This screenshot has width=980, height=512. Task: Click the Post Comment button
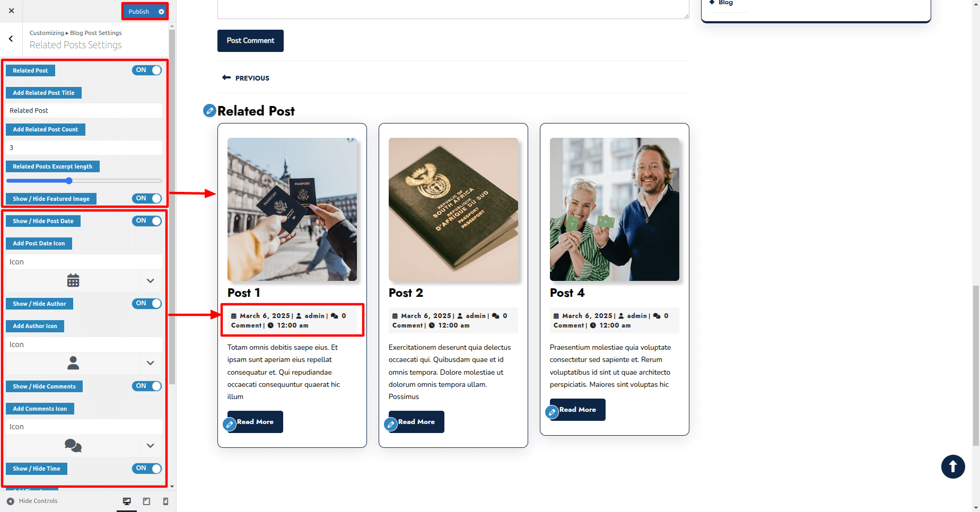point(250,41)
